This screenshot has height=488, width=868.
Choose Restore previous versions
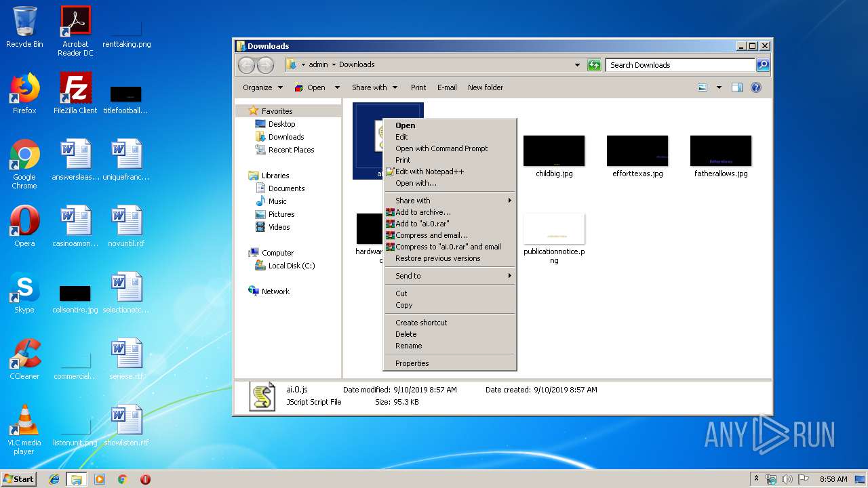tap(450, 258)
